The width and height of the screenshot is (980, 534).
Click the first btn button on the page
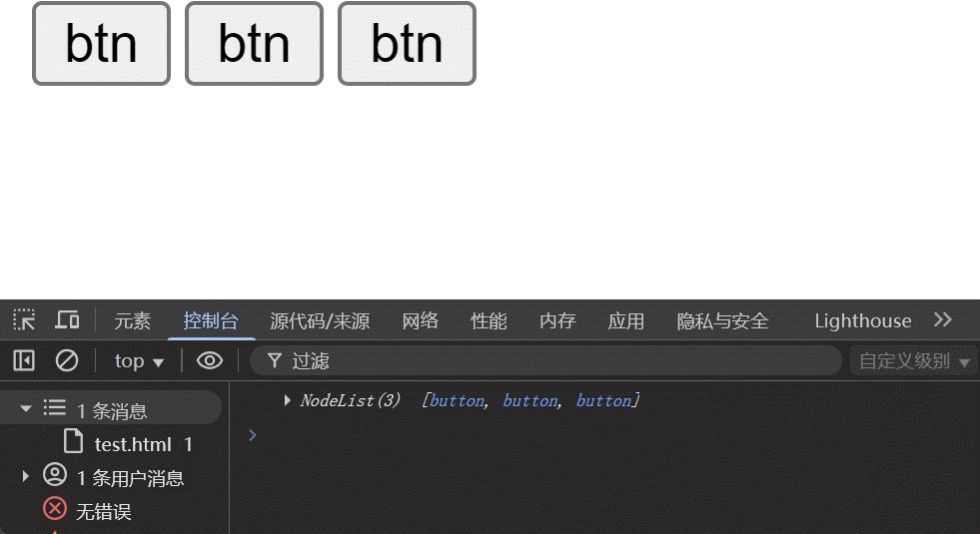tap(101, 44)
